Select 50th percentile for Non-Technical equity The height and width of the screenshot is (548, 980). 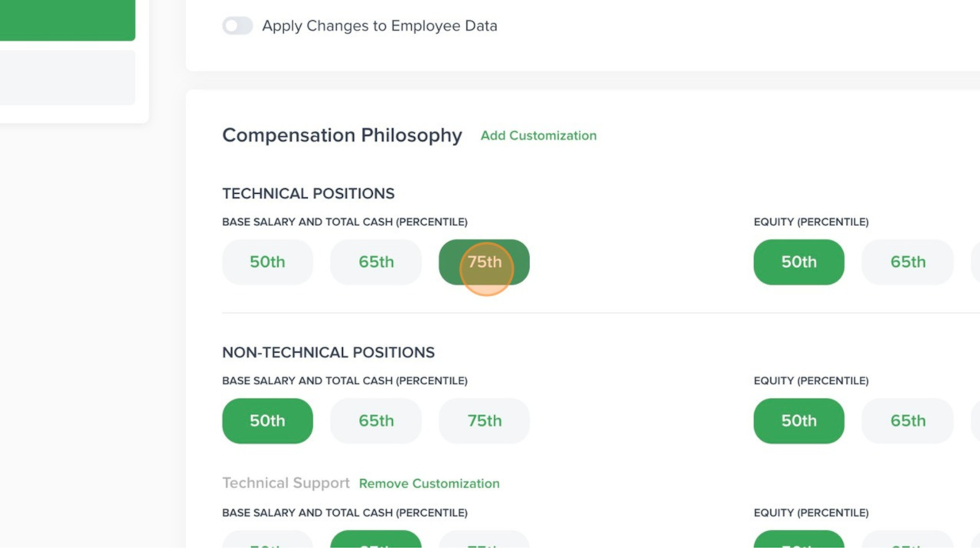coord(799,421)
